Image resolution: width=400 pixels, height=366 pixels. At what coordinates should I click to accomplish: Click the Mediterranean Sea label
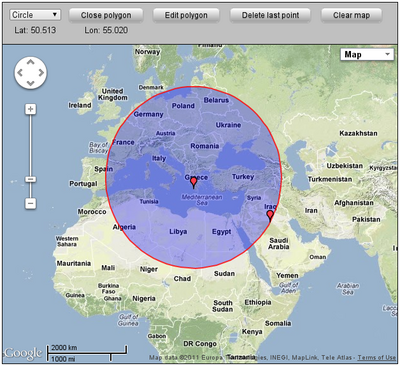tap(202, 200)
